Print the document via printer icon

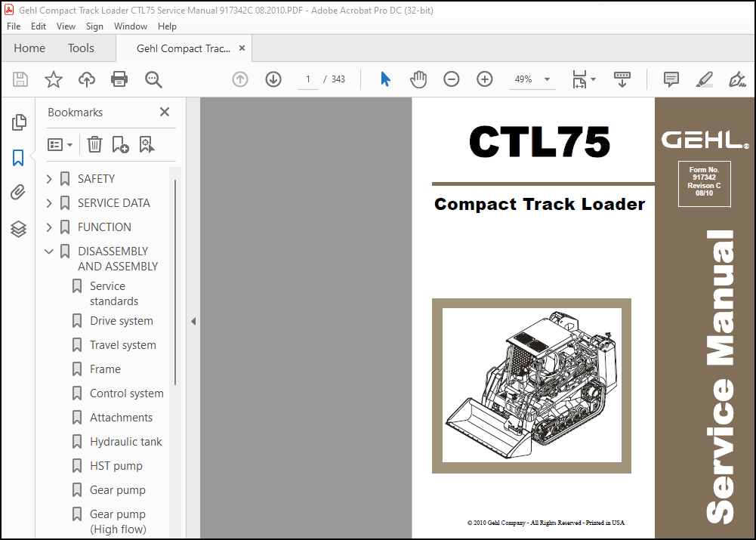tap(119, 79)
